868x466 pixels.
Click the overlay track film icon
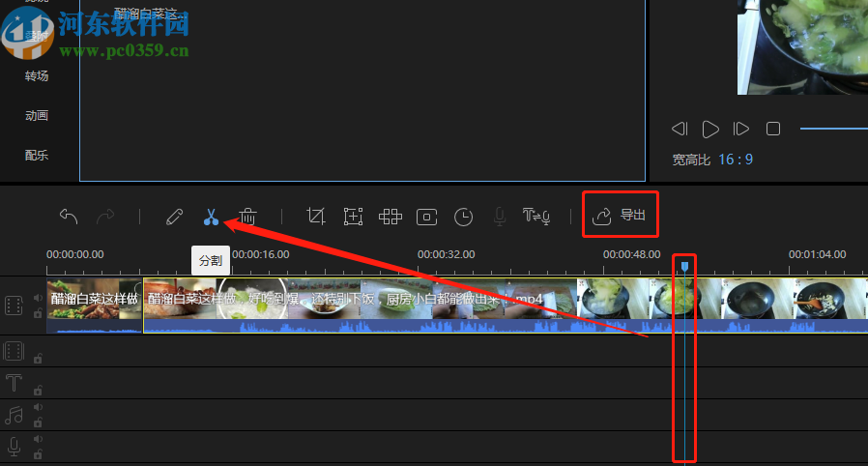point(14,351)
